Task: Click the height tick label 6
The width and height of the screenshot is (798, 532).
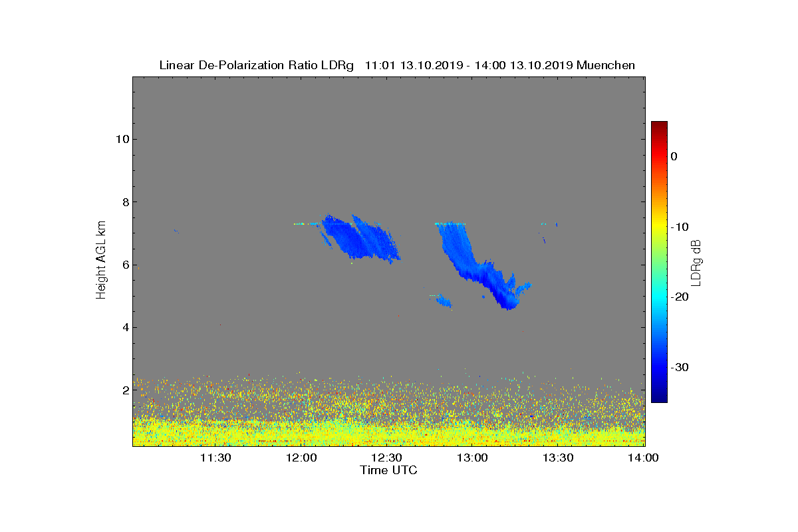Action: click(x=124, y=265)
